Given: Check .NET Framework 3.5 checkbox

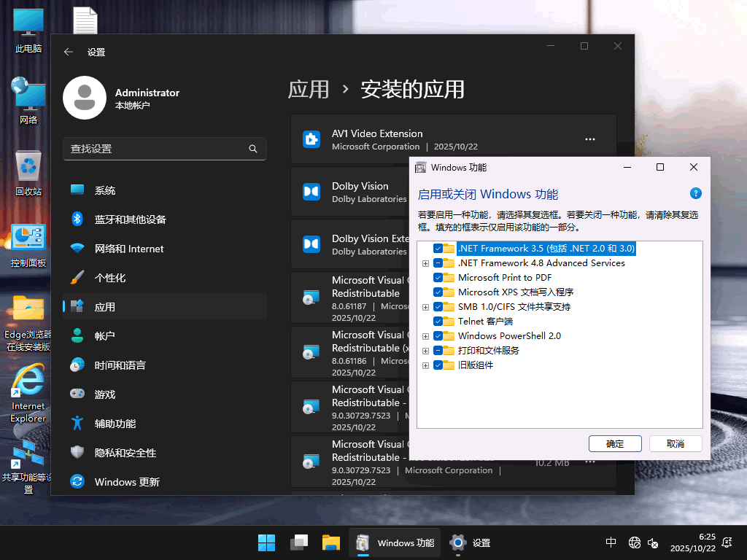Looking at the screenshot, I should [x=438, y=249].
